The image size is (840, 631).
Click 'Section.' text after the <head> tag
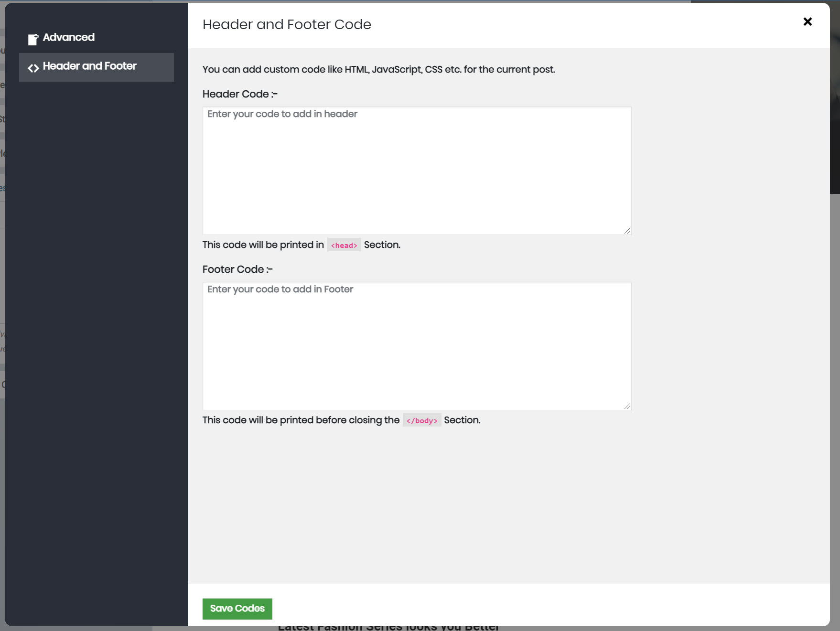[382, 245]
